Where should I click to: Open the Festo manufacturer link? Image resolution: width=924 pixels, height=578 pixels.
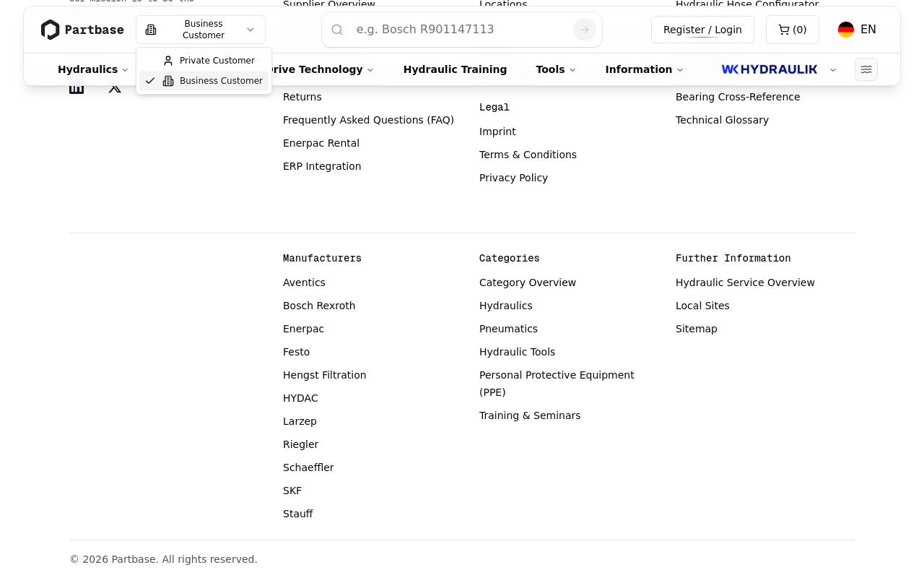coord(296,352)
